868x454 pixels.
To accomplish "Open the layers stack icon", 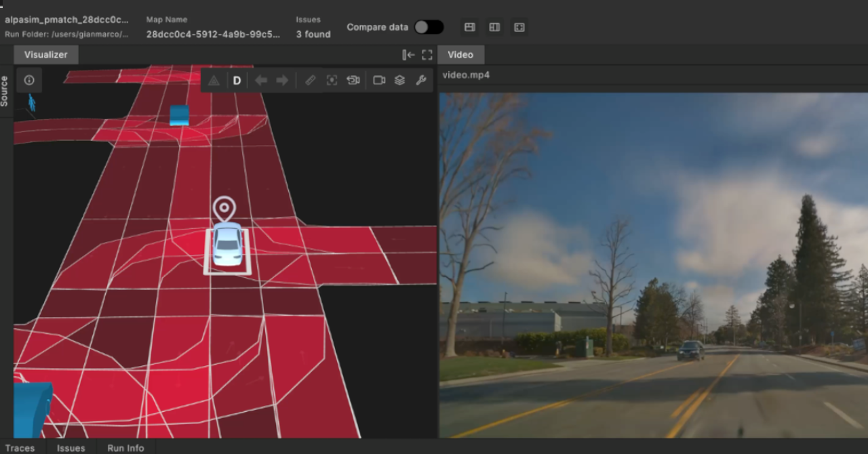I will click(400, 81).
